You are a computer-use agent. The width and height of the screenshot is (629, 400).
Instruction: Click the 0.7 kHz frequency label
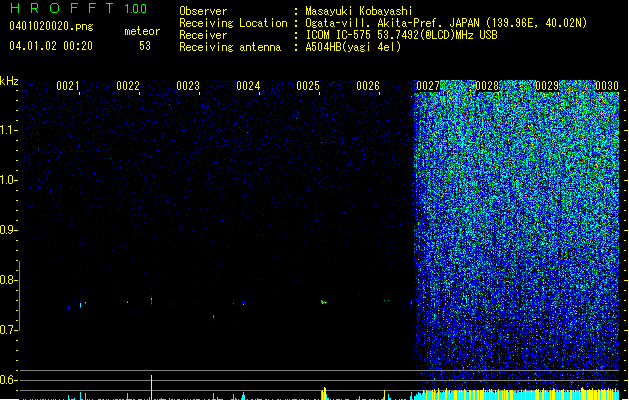(8, 330)
